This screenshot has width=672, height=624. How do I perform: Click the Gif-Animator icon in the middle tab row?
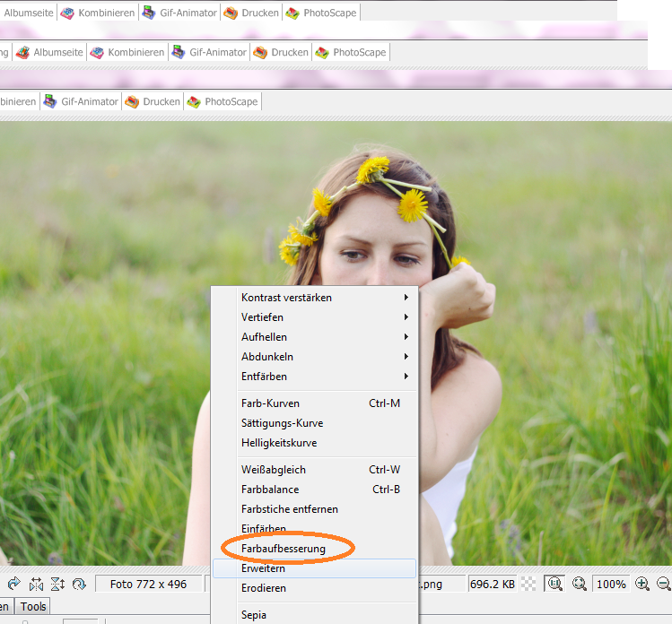click(179, 53)
